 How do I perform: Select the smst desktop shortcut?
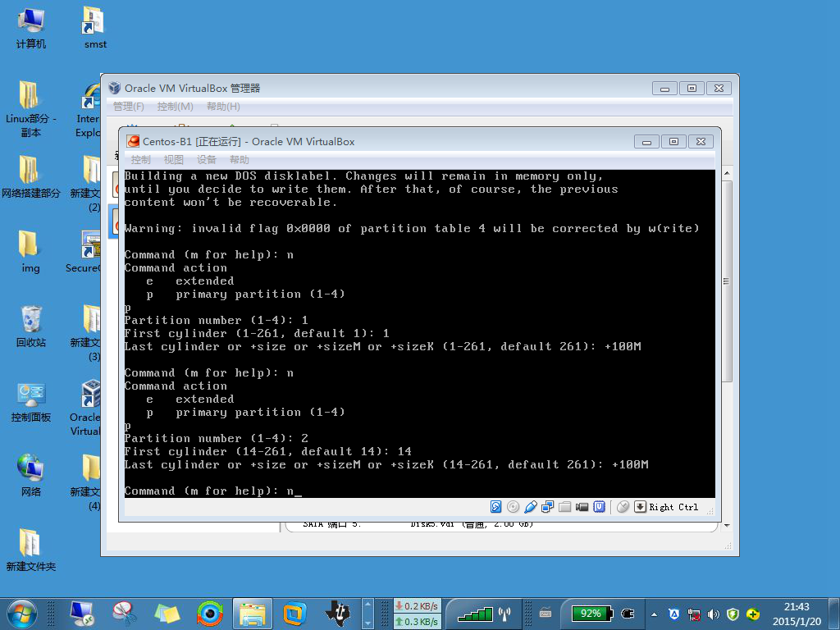coord(95,28)
